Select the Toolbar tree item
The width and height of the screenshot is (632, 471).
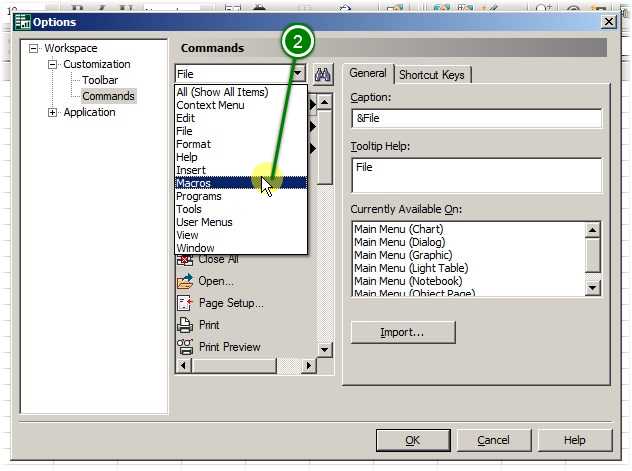(x=100, y=80)
